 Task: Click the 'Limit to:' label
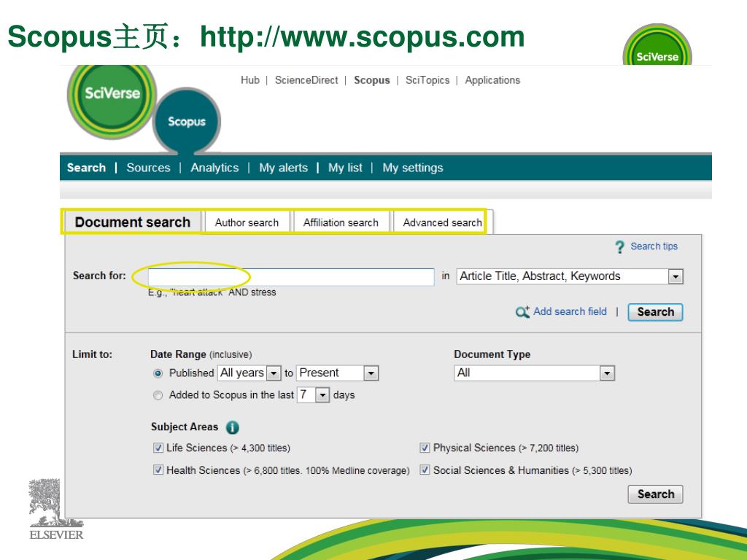[92, 354]
